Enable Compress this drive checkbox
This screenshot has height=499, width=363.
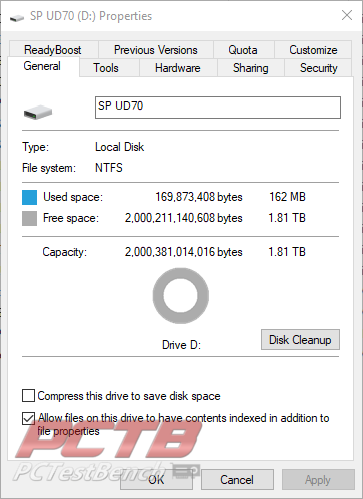pyautogui.click(x=28, y=396)
